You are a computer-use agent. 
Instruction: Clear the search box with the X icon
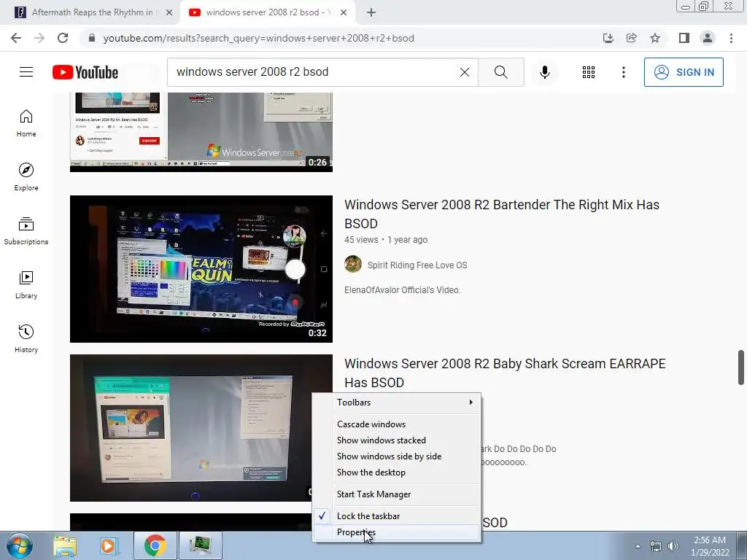pyautogui.click(x=465, y=72)
